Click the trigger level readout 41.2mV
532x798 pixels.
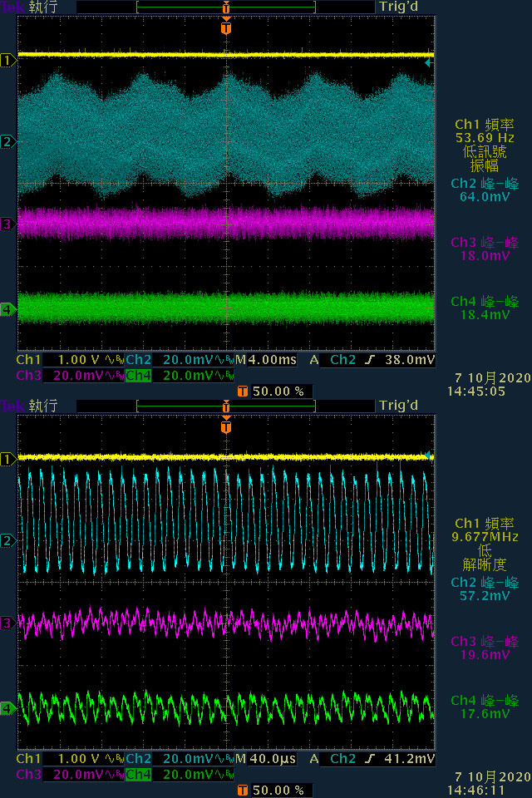[410, 759]
